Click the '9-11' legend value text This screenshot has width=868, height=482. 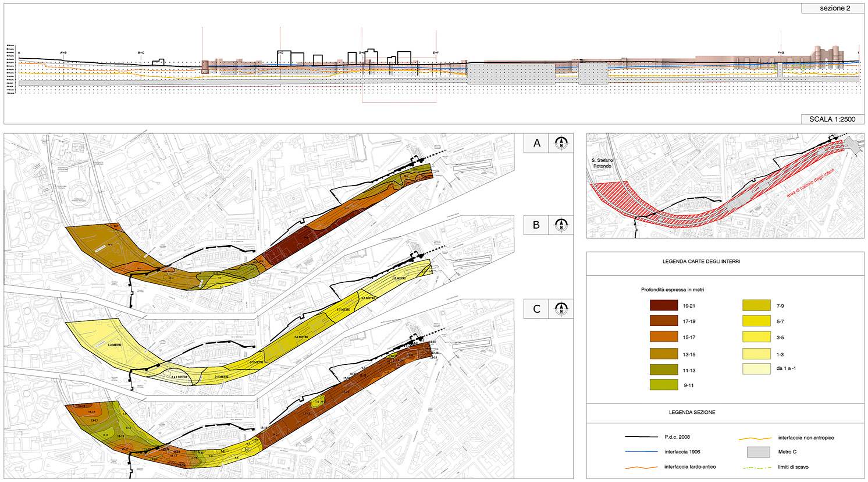(688, 385)
